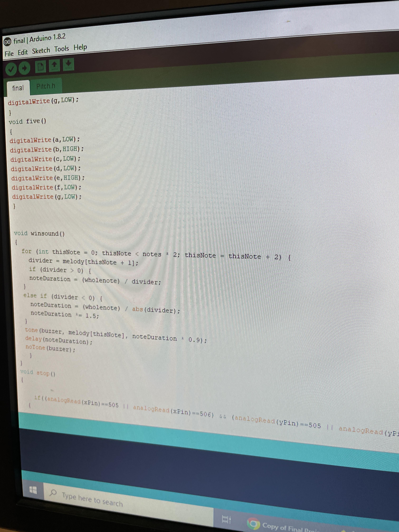Screen dimensions: 399x532
Task: Place cursor on void five() line
Action: click(28, 121)
